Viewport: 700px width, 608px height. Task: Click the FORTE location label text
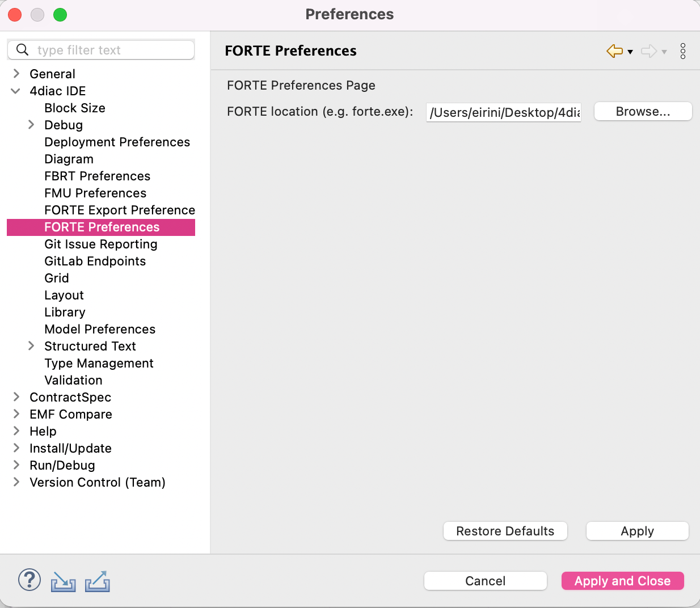click(x=320, y=111)
